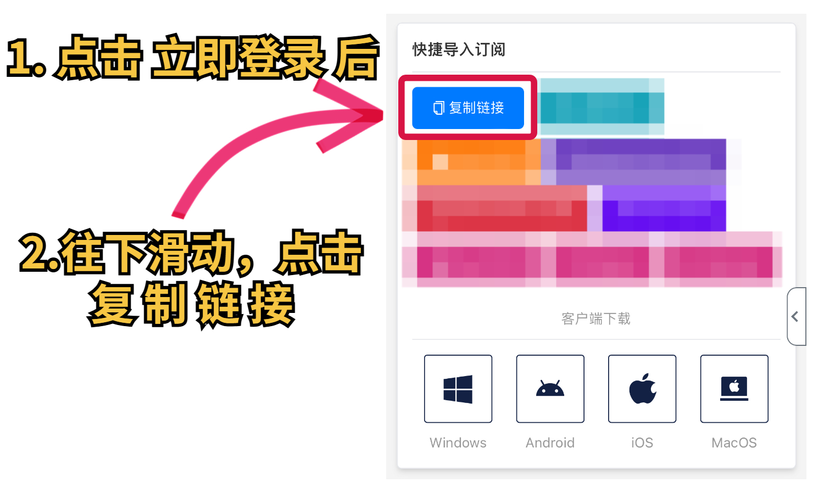Click the MacOS text label
Viewport: 824px width, 504px height.
[734, 443]
